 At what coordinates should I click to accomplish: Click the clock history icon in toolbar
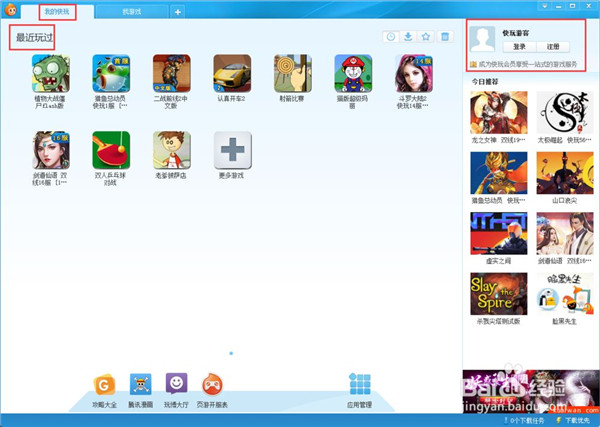pyautogui.click(x=391, y=37)
